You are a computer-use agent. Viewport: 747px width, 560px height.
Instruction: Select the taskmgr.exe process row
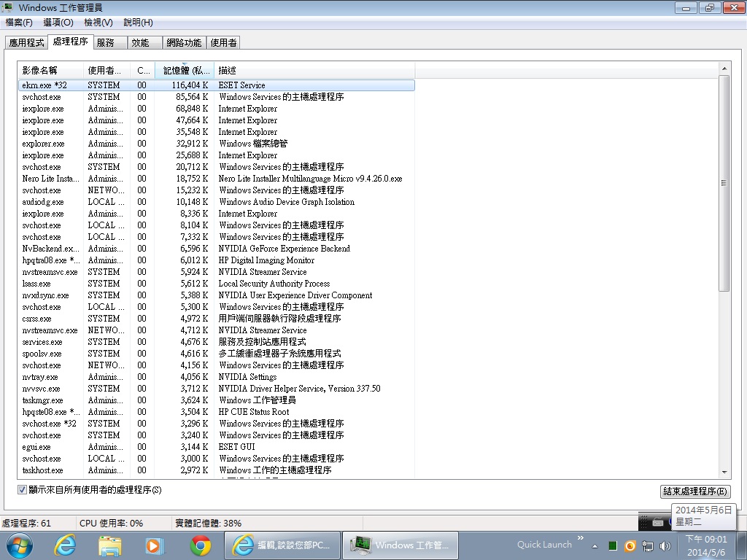point(216,400)
